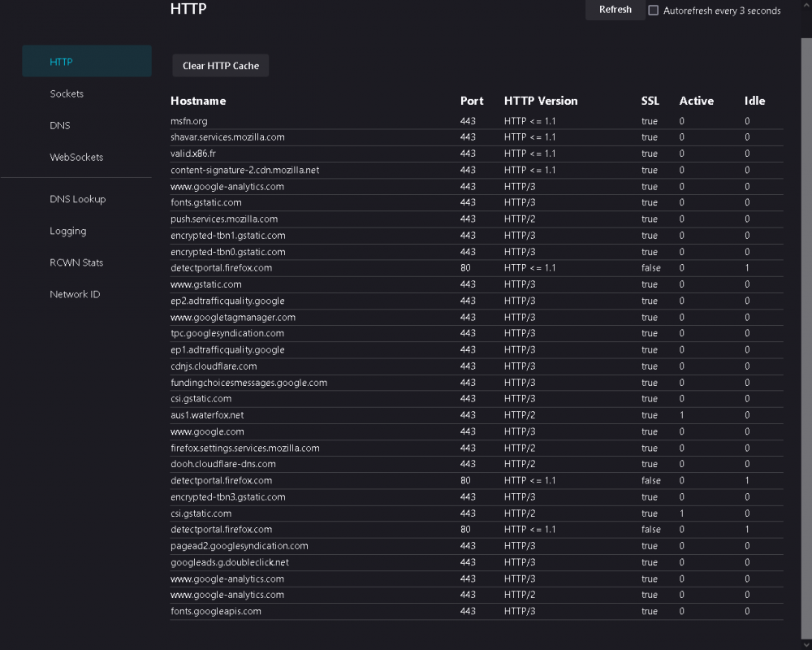812x650 pixels.
Task: Show the Logging section
Action: (67, 231)
